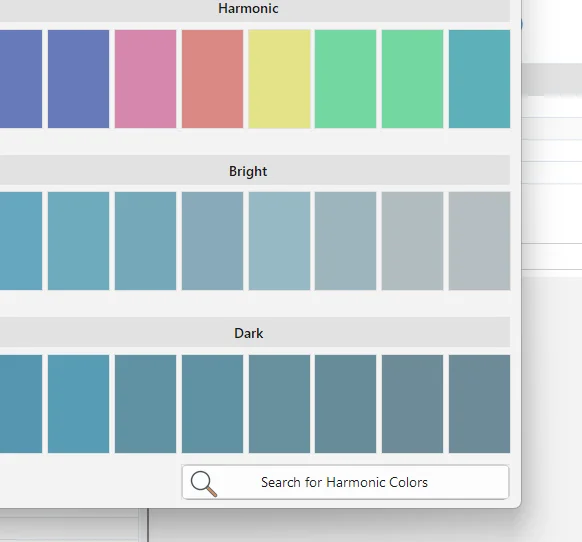Click the magnifying glass search icon
This screenshot has width=582, height=542.
[204, 483]
